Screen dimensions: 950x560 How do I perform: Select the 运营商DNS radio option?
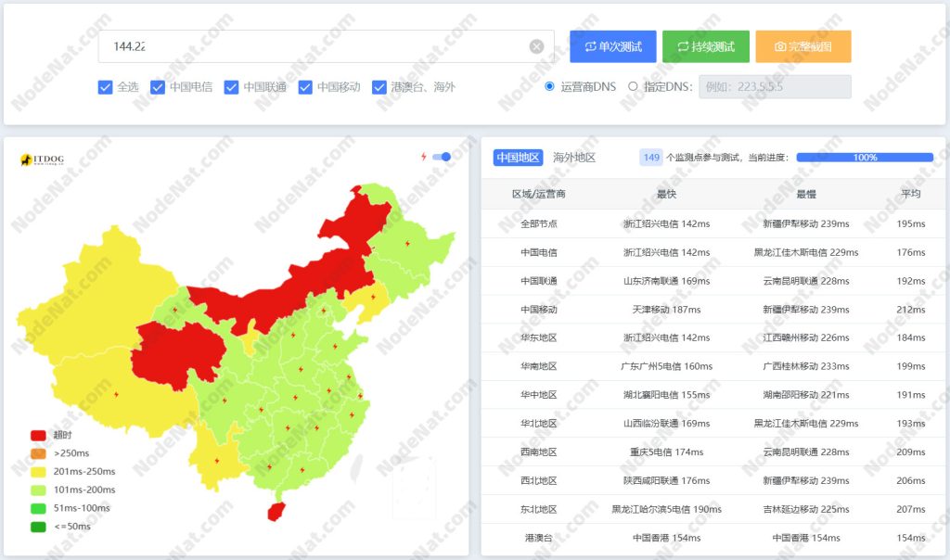pyautogui.click(x=549, y=86)
